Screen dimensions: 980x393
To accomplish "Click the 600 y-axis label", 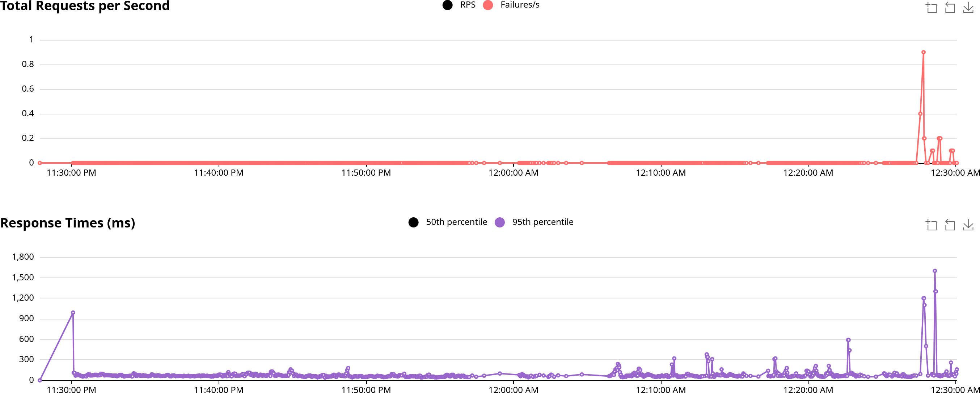I will 26,339.
